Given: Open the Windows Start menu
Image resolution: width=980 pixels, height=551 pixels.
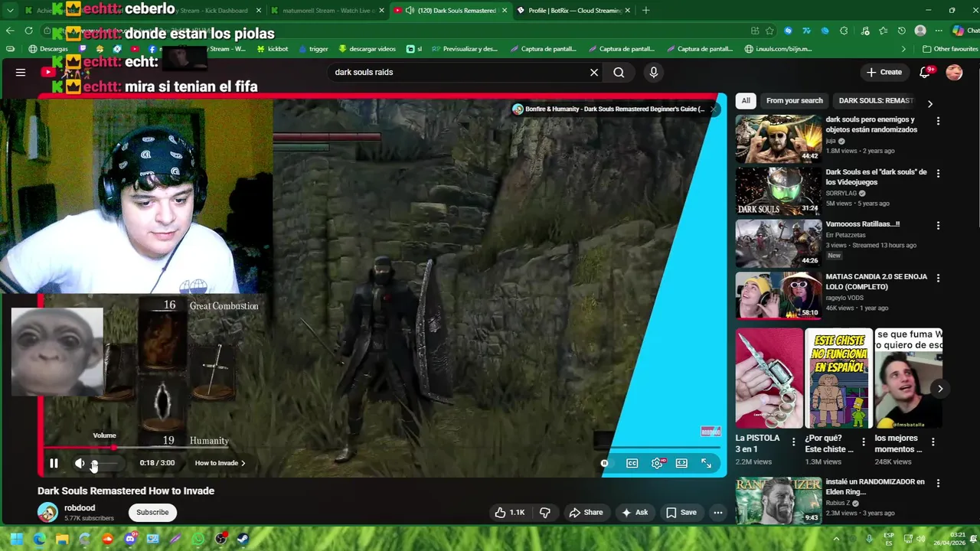Looking at the screenshot, I should (x=16, y=539).
